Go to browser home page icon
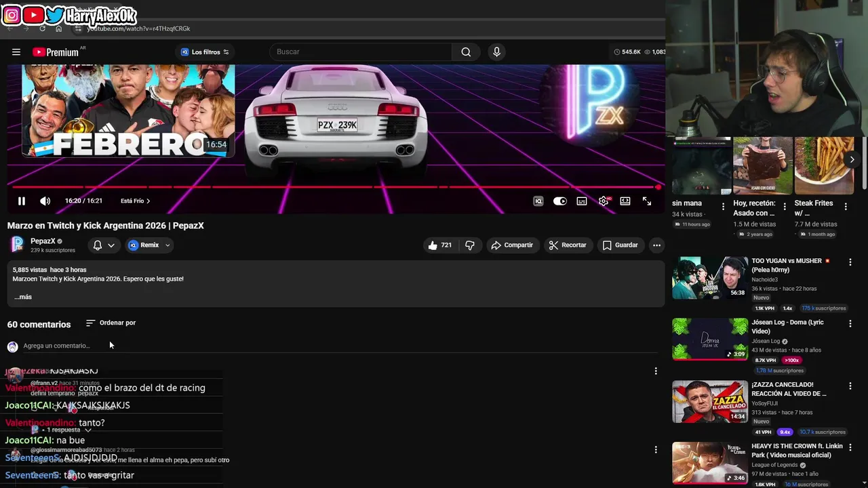Screen dimensions: 868x488 pyautogui.click(x=58, y=28)
